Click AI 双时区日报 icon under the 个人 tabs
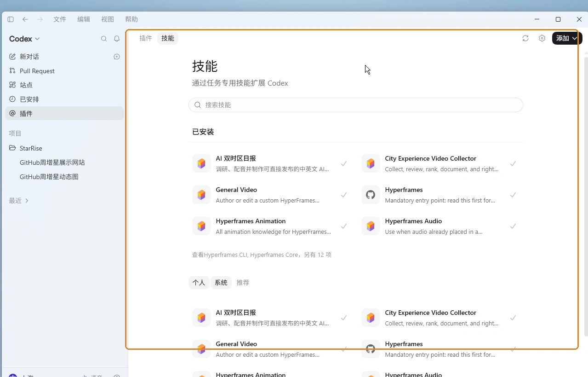The height and width of the screenshot is (377, 588). pyautogui.click(x=201, y=318)
